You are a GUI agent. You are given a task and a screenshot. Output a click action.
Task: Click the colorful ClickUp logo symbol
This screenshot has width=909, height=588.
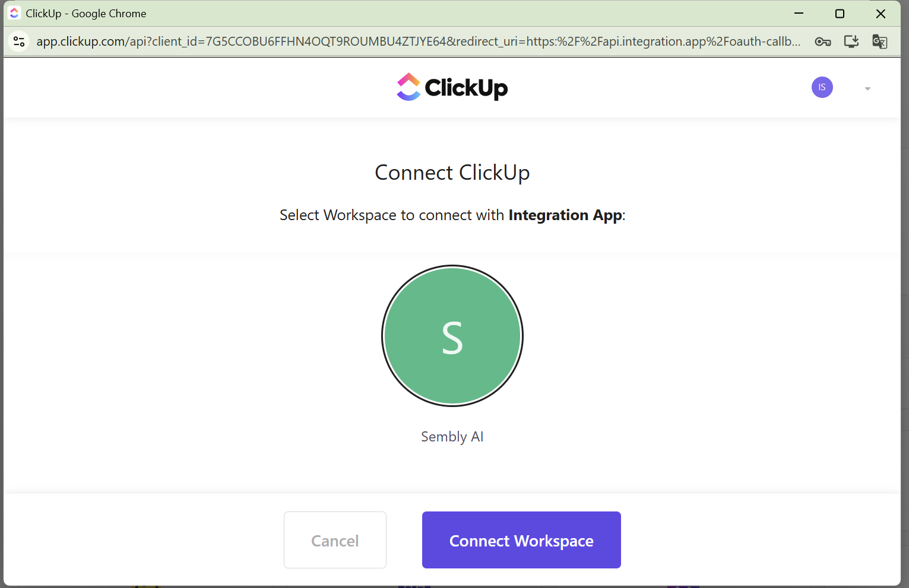pos(408,87)
